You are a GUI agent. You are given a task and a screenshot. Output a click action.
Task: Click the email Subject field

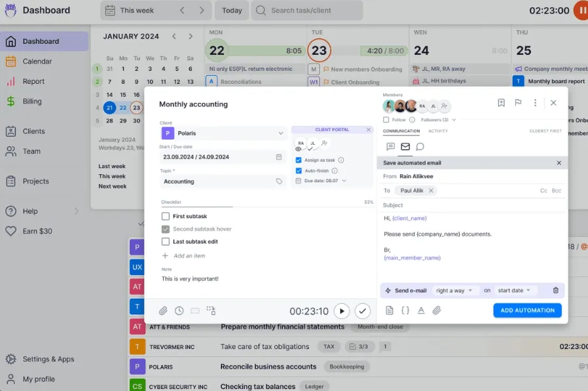(x=473, y=205)
